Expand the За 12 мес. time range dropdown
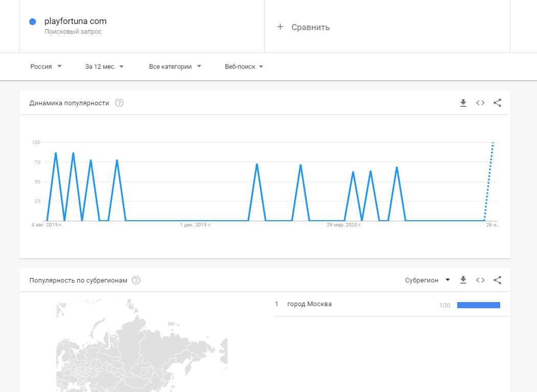Screen dimensions: 537x392 [x=104, y=66]
